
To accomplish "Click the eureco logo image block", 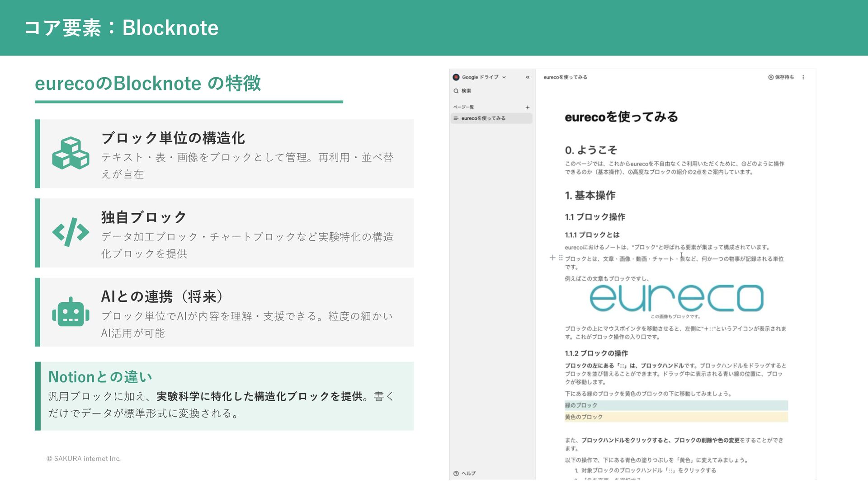I will (x=676, y=298).
